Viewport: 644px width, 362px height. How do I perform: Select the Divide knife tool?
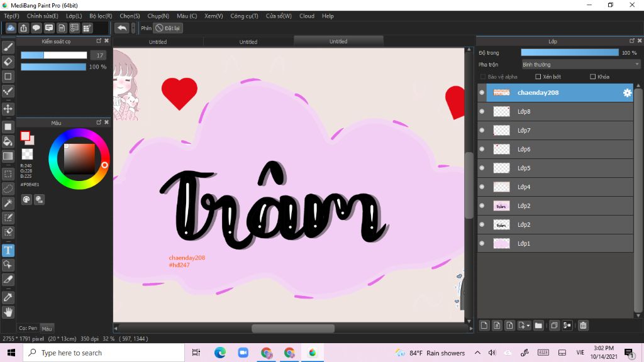[x=8, y=279]
